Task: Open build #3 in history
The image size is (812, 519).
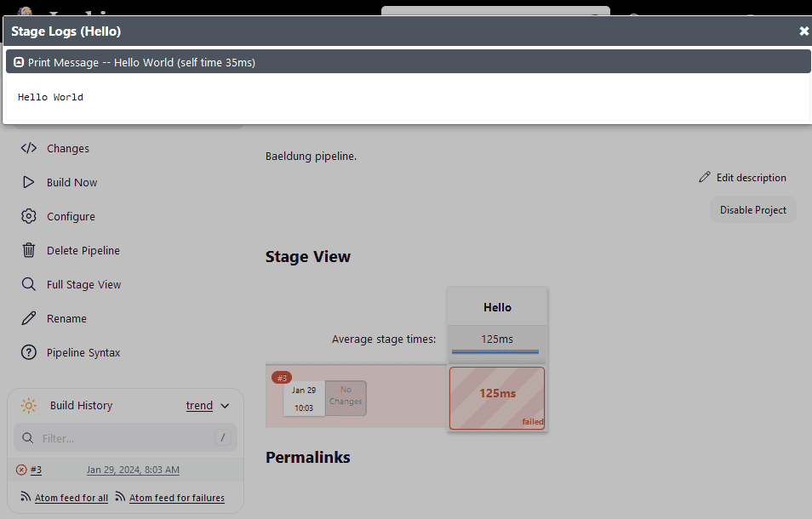Action: 36,470
